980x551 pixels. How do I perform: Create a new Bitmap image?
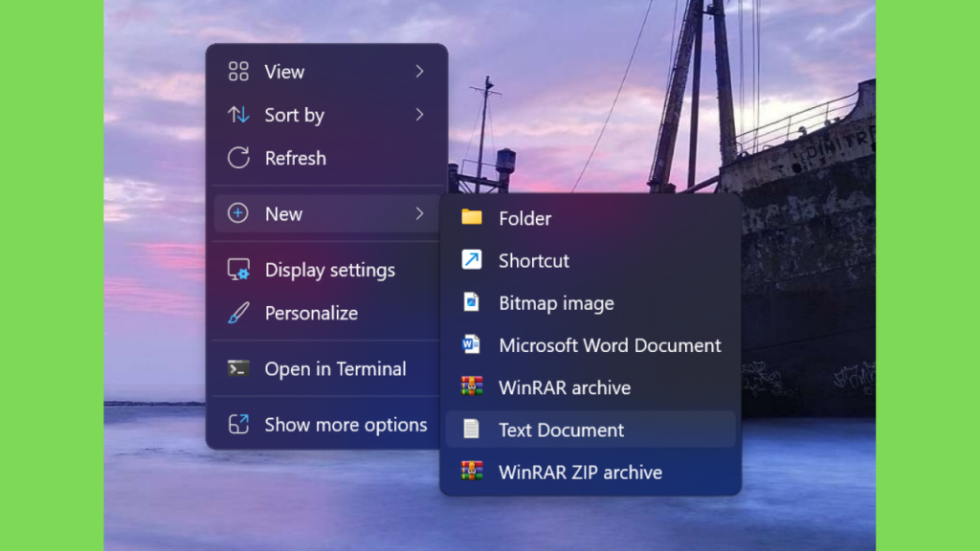pos(590,303)
